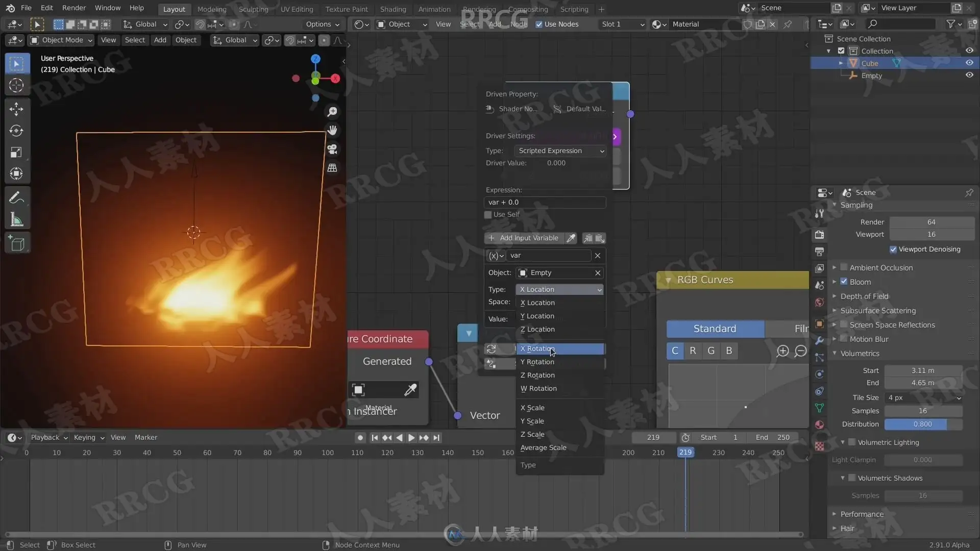
Task: Adjust the Distribution slider at 0.800
Action: [922, 424]
